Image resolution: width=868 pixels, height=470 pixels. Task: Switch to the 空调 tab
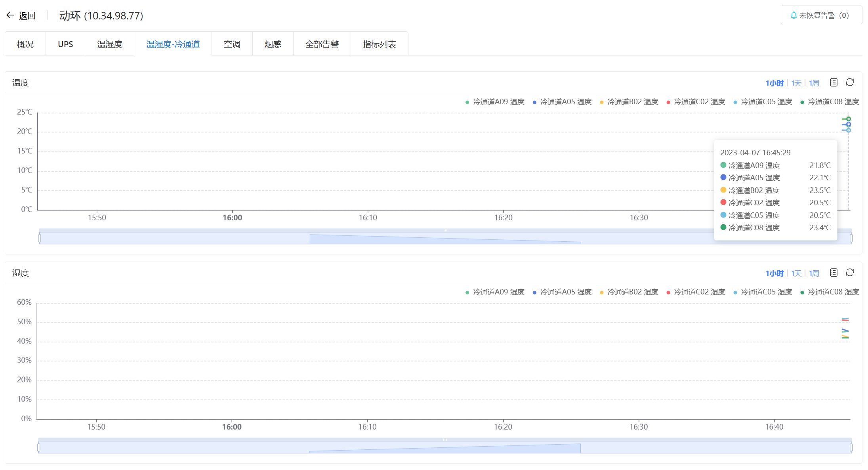232,44
